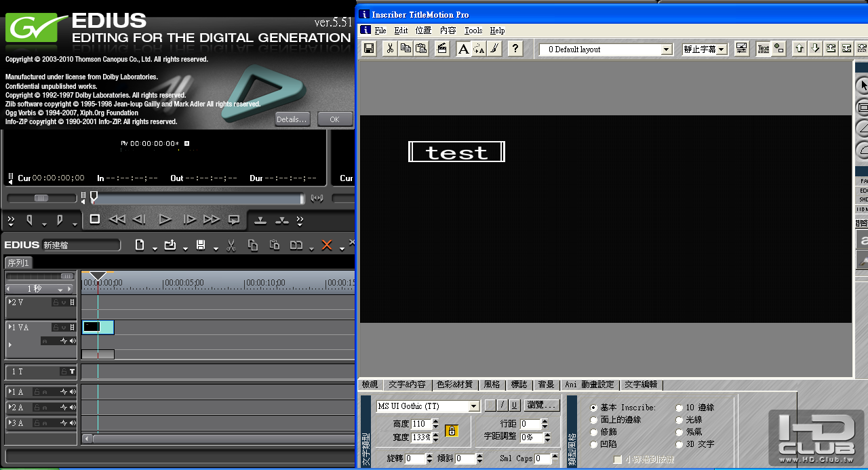This screenshot has width=868, height=470.
Task: Open the MS UI Gothic font dropdown
Action: click(x=474, y=406)
